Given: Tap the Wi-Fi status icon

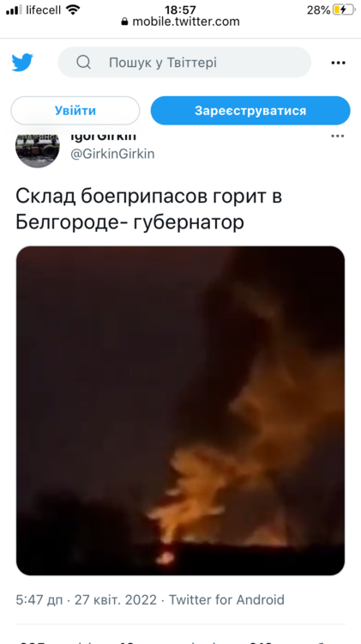Looking at the screenshot, I should [x=73, y=9].
